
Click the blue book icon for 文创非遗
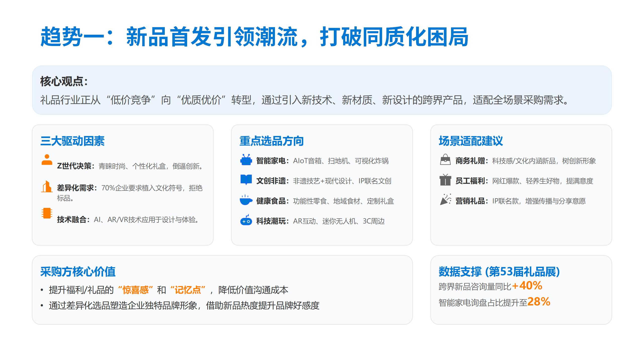246,180
